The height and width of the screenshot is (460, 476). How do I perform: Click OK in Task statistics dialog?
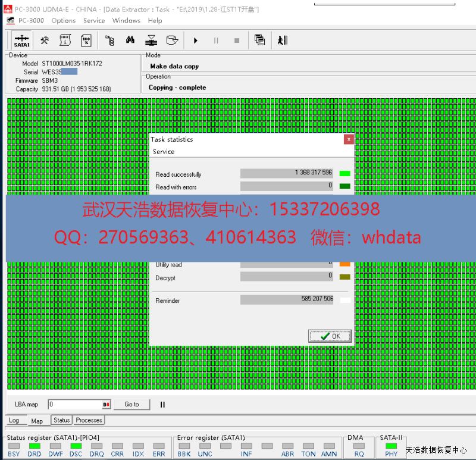[330, 336]
